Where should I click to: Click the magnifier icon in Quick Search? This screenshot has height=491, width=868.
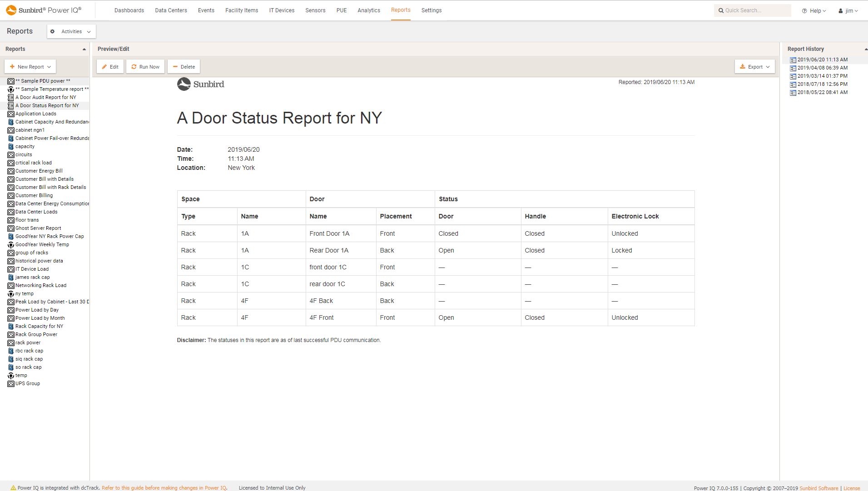tap(721, 10)
